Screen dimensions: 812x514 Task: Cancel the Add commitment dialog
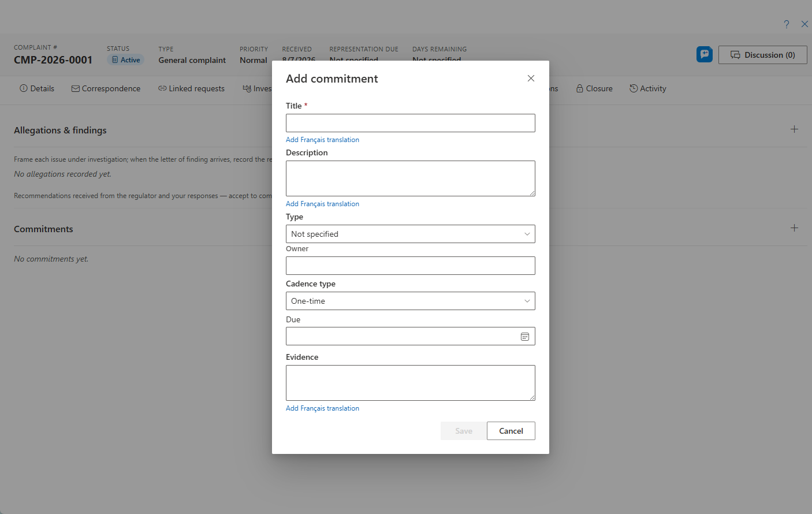511,431
